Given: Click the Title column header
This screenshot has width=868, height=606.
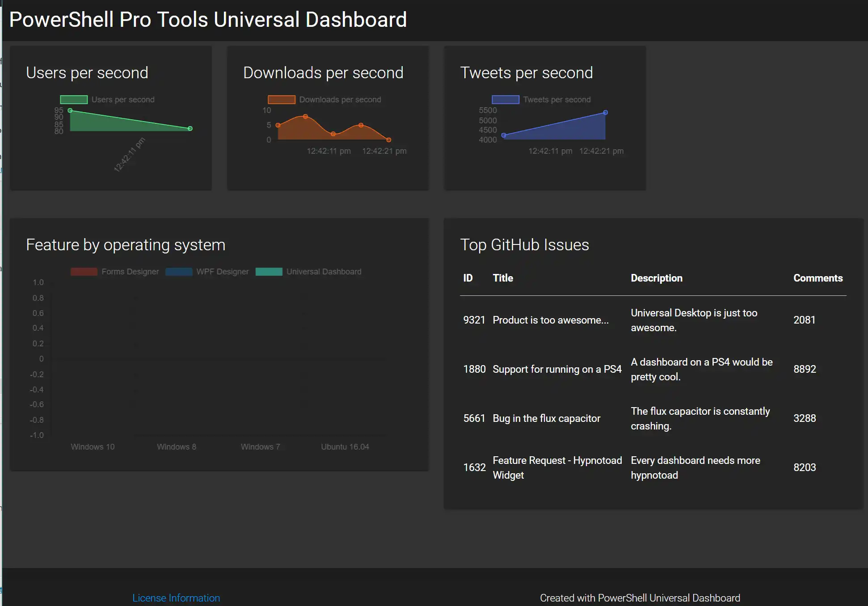Looking at the screenshot, I should click(503, 278).
